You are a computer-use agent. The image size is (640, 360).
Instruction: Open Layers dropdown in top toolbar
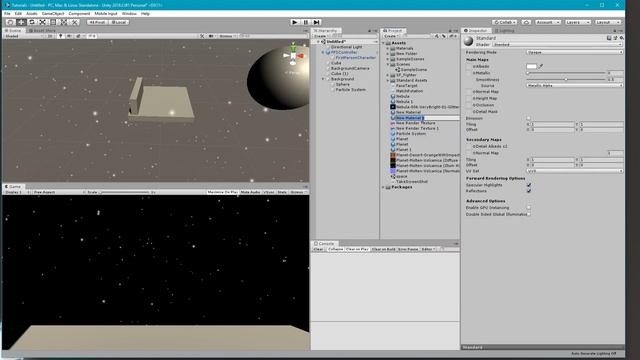tap(577, 22)
